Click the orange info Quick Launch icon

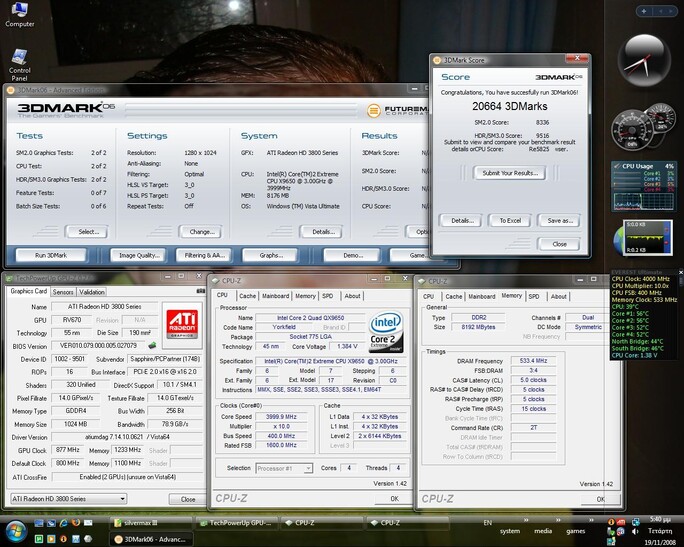63,539
